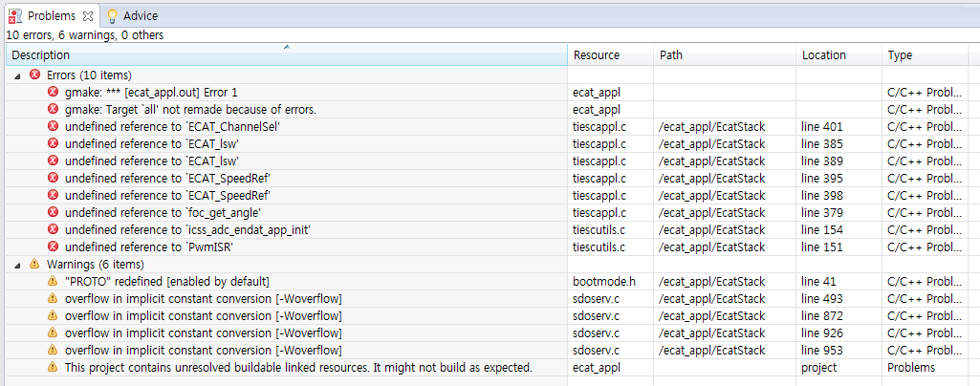The width and height of the screenshot is (980, 386).
Task: Click warning icon for unresolved linked resources
Action: 54,368
